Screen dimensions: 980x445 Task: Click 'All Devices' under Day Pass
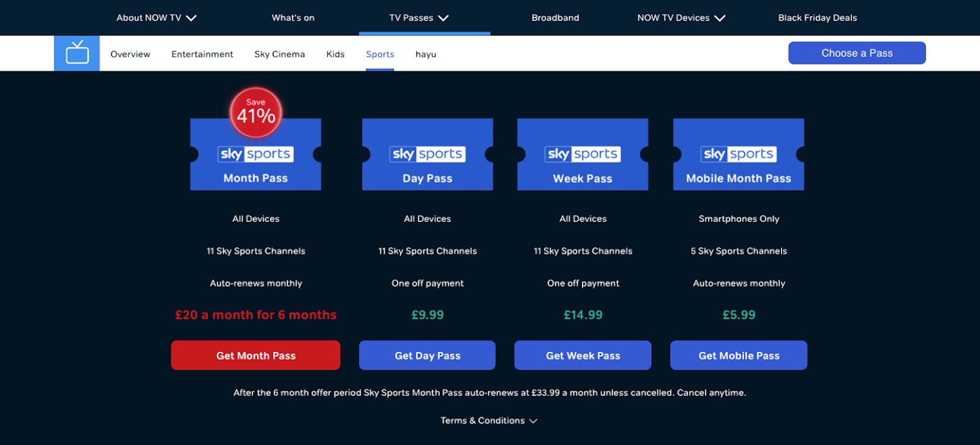(x=428, y=219)
